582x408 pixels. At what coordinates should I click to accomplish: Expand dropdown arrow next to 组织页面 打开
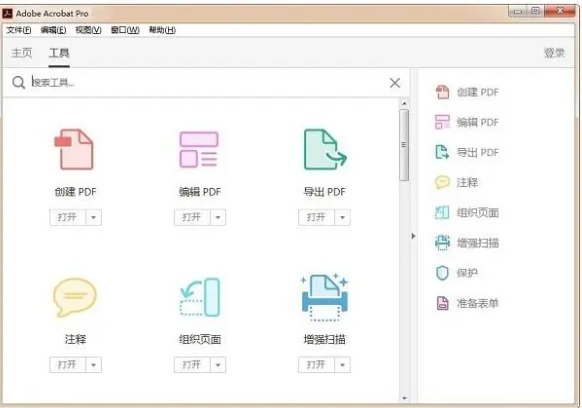[x=218, y=365]
